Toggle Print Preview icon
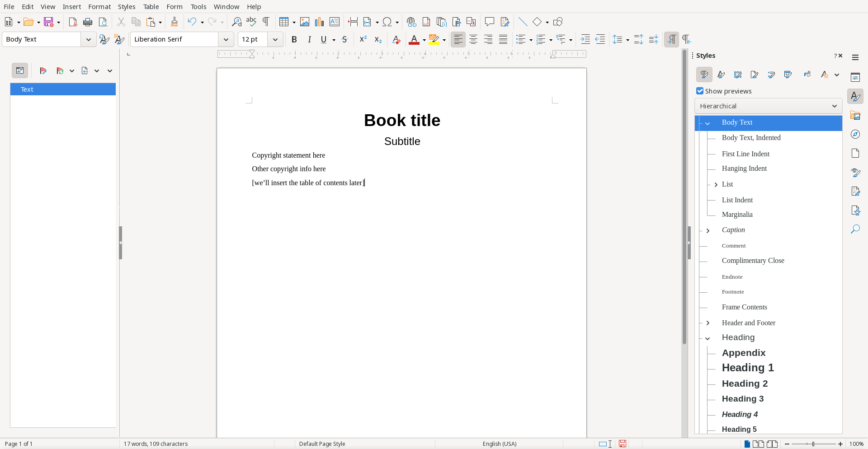Image resolution: width=868 pixels, height=449 pixels. click(103, 22)
